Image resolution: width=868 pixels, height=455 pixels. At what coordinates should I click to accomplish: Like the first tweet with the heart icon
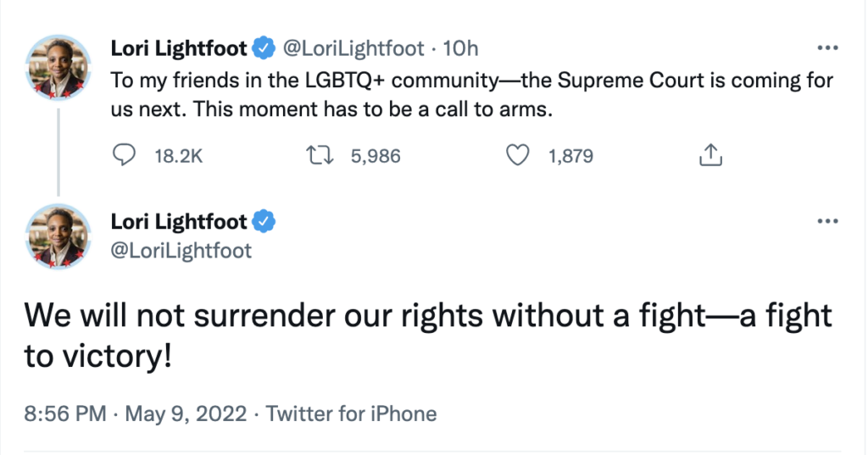coord(517,156)
